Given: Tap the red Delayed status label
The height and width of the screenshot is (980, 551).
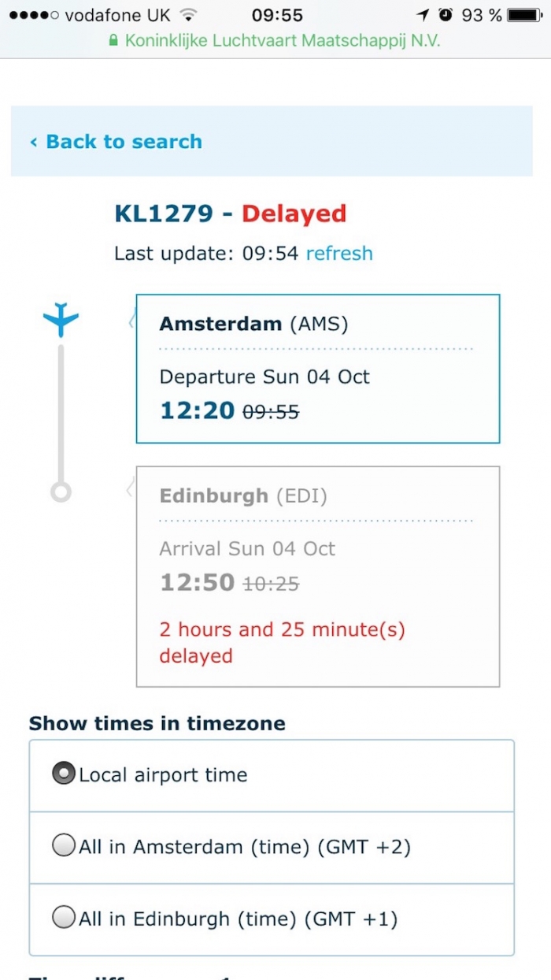Looking at the screenshot, I should pyautogui.click(x=294, y=214).
